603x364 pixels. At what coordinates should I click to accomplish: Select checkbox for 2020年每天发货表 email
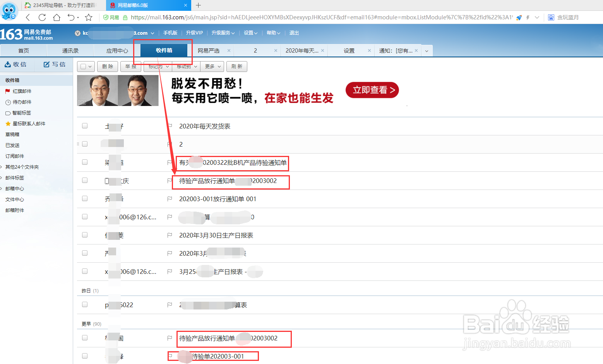pos(85,126)
